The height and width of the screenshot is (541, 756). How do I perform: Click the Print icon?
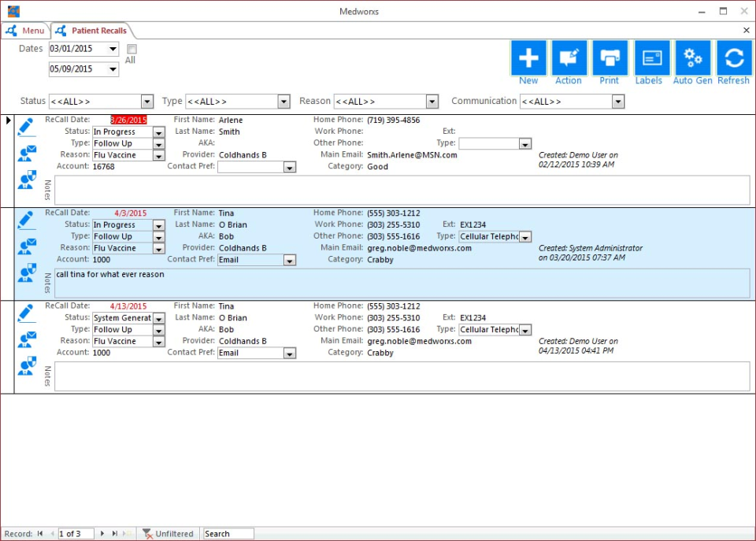pos(610,57)
